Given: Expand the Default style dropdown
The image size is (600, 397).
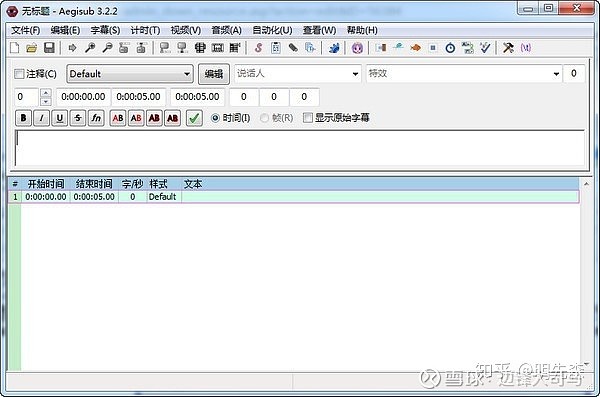Looking at the screenshot, I should tap(130, 74).
